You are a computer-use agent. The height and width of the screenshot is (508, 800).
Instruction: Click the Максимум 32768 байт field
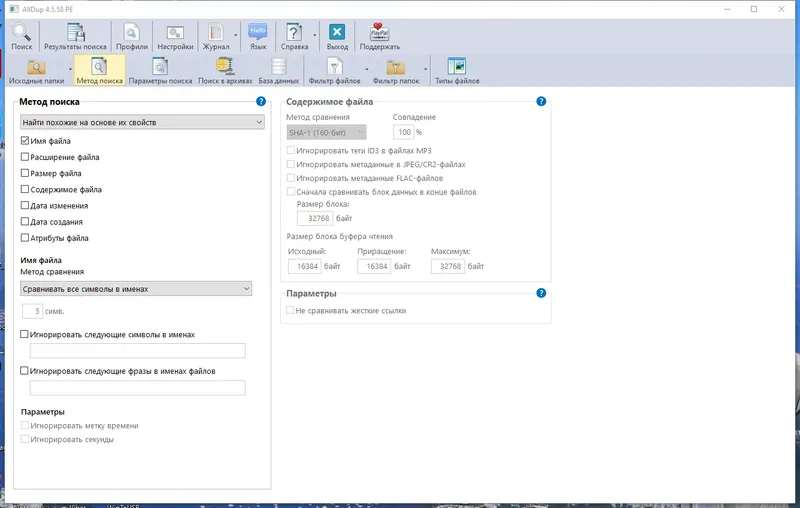coord(447,266)
